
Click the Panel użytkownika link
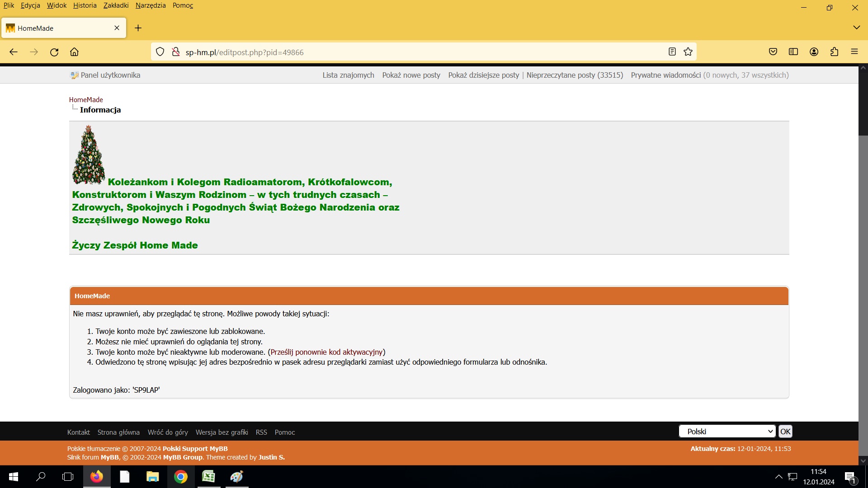tap(110, 75)
